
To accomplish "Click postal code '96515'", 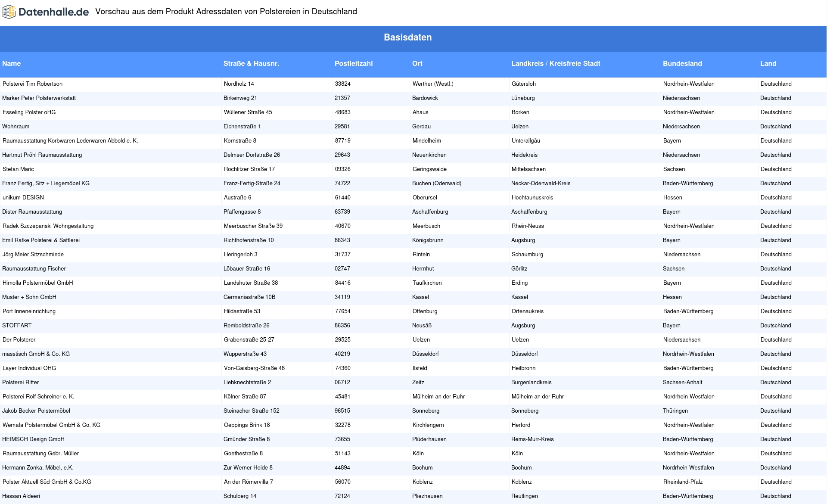I will coord(342,411).
